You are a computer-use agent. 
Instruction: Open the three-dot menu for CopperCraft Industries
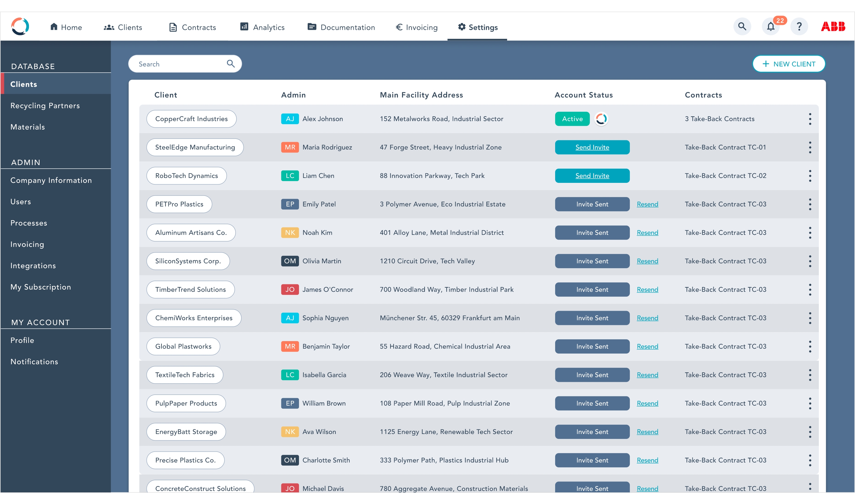(810, 119)
